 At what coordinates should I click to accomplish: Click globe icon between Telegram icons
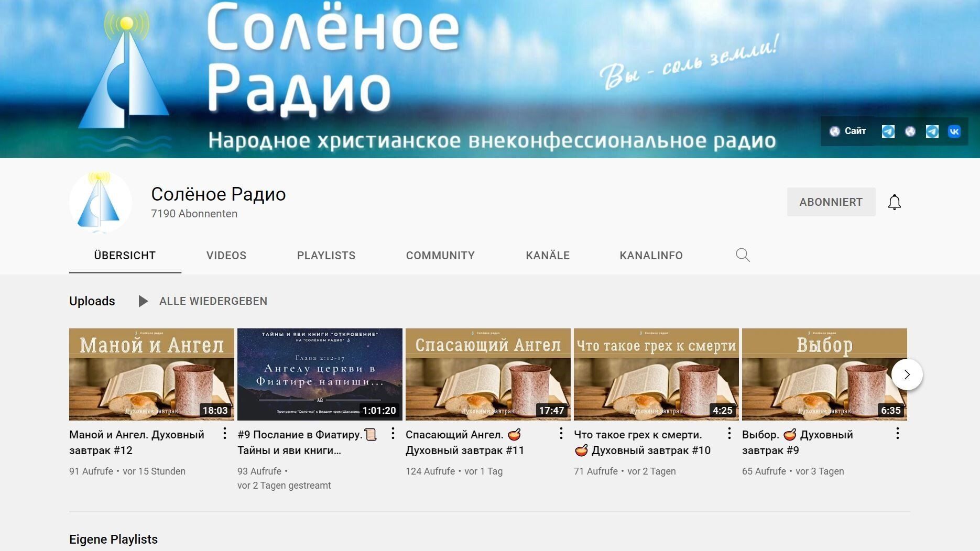[x=910, y=131]
